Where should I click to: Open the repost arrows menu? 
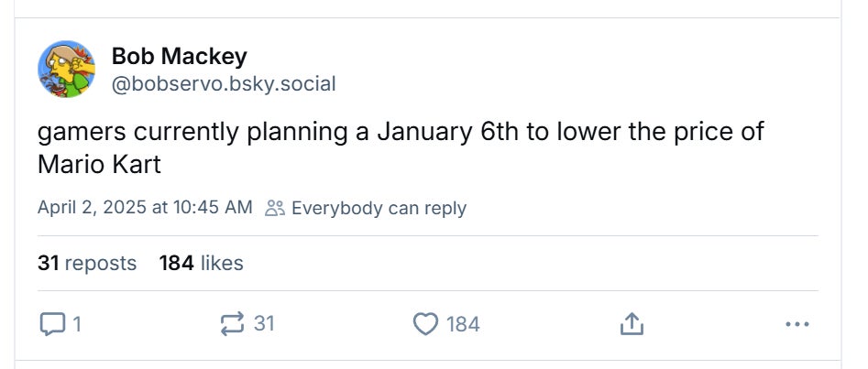pyautogui.click(x=232, y=323)
